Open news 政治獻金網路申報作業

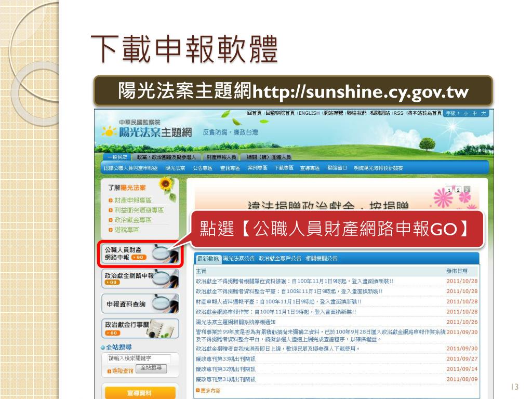275,312
